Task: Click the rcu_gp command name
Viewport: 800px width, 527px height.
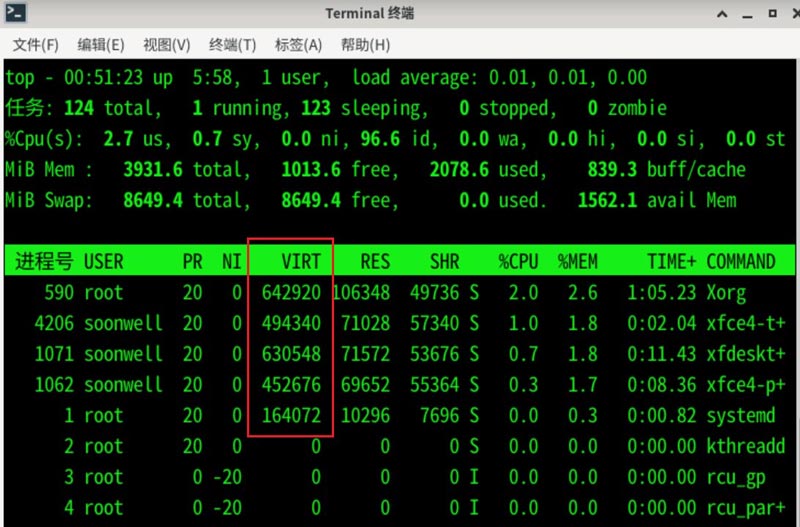Action: [x=736, y=478]
